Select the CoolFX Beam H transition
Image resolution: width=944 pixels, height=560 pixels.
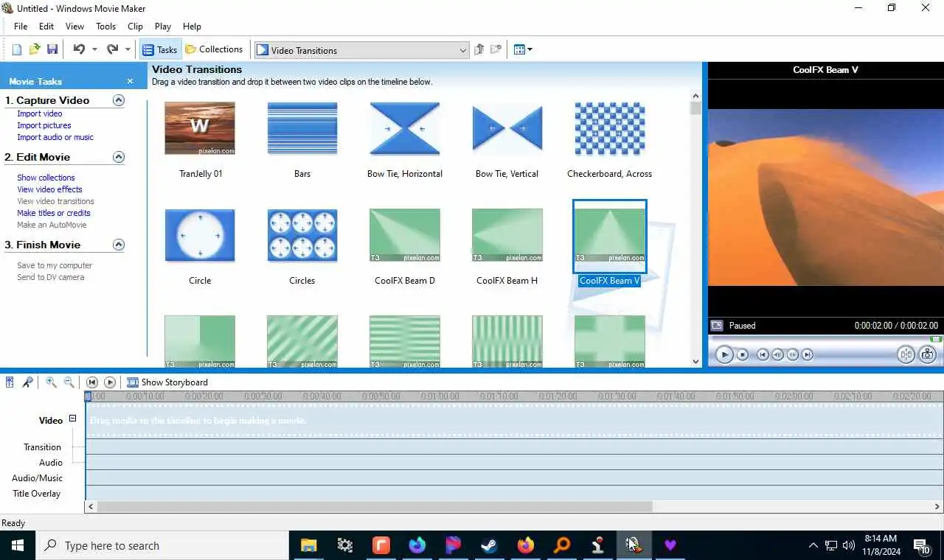click(507, 236)
